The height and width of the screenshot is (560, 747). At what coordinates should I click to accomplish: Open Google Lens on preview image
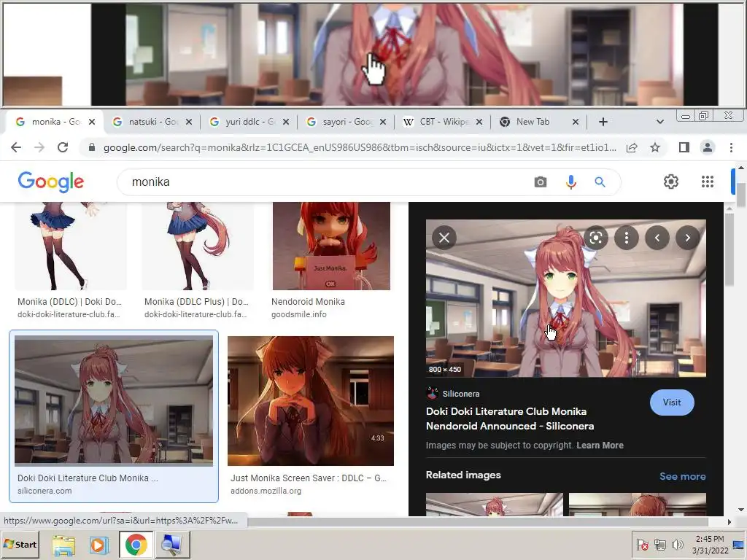[x=596, y=238]
